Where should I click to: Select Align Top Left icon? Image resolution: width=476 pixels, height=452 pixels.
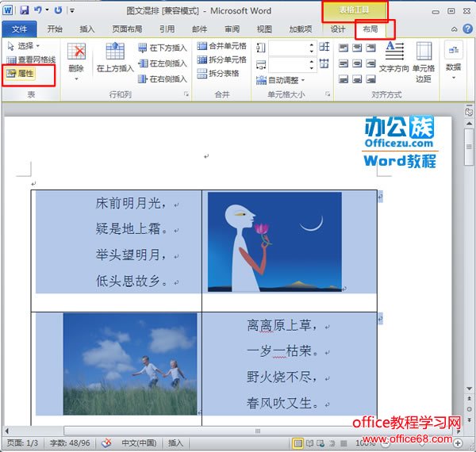[344, 48]
